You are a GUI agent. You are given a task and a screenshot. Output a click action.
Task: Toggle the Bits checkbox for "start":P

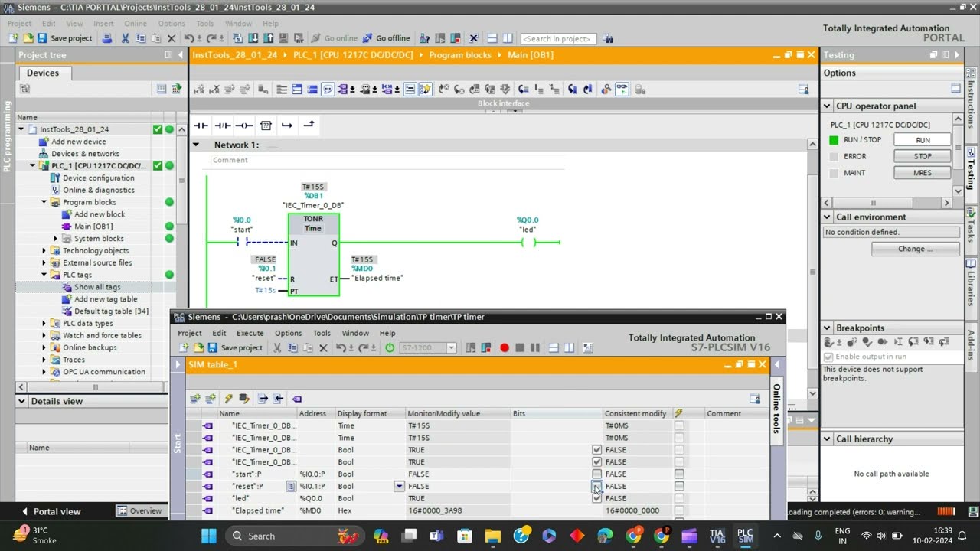click(597, 474)
